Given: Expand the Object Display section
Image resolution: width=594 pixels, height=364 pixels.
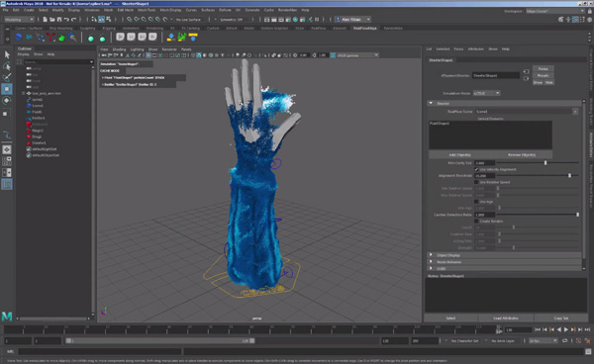Looking at the screenshot, I should (431, 255).
